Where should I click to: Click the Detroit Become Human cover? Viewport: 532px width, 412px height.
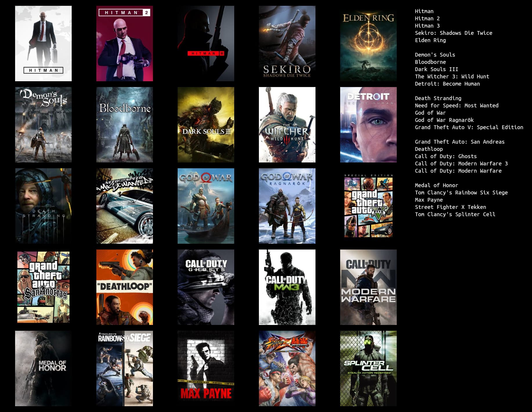(368, 125)
